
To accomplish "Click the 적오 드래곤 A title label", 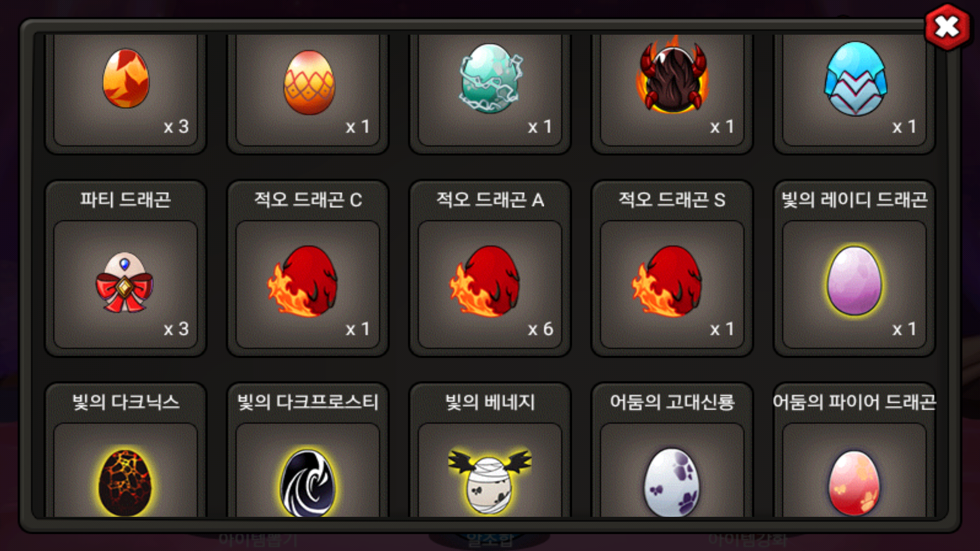I will click(x=490, y=199).
